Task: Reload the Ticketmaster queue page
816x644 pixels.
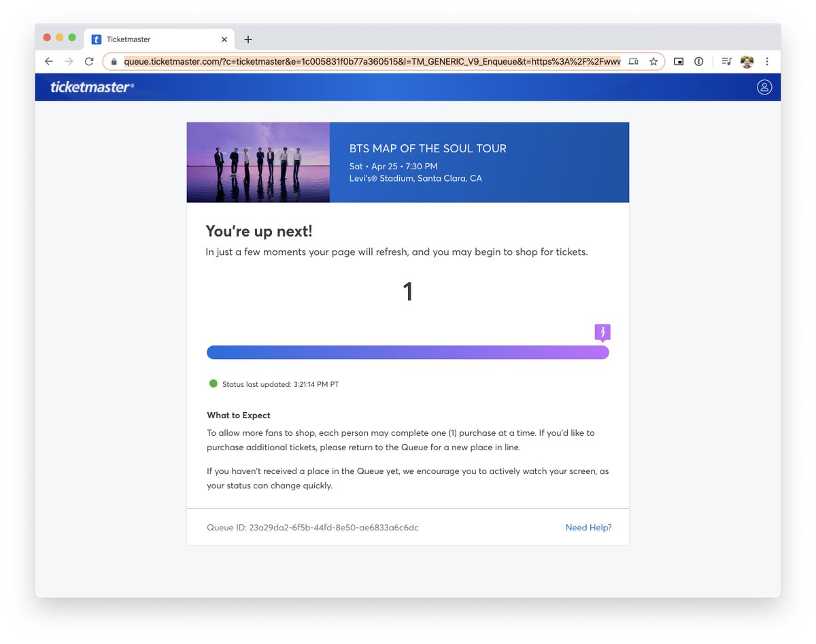Action: pos(88,61)
